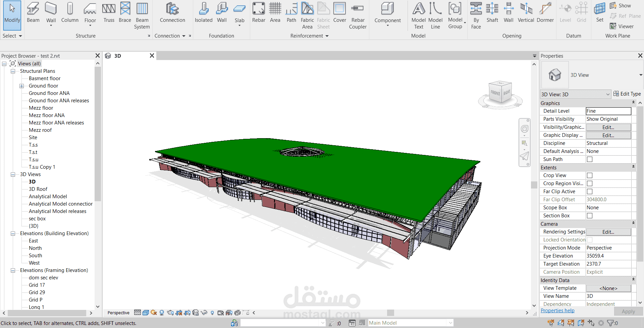Image resolution: width=644 pixels, height=328 pixels.
Task: Enable the Sun Path checkbox
Action: (x=590, y=159)
